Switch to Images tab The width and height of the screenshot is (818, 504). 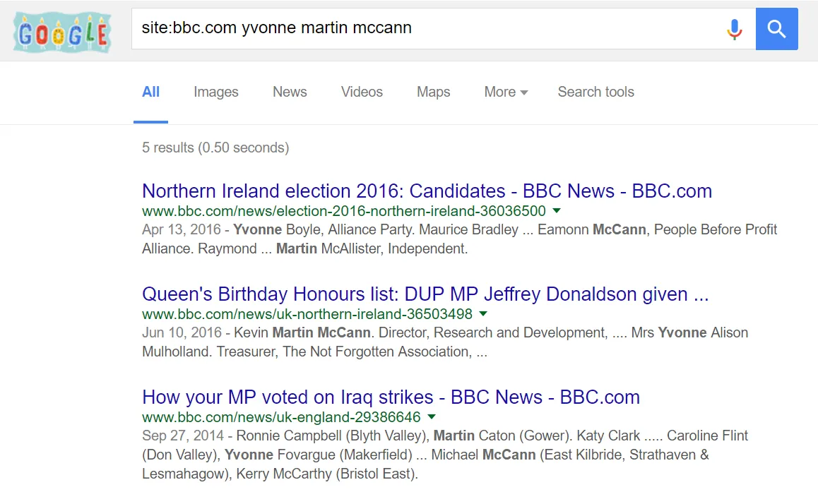click(216, 92)
